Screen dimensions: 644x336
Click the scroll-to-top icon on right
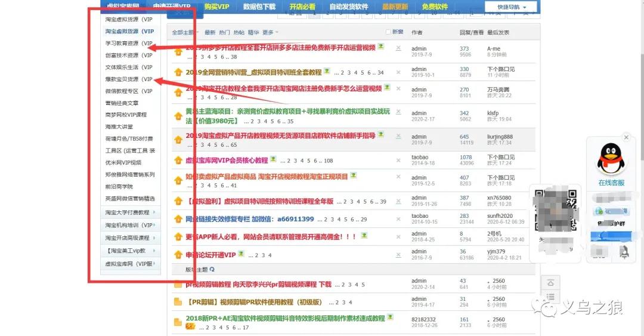click(550, 282)
